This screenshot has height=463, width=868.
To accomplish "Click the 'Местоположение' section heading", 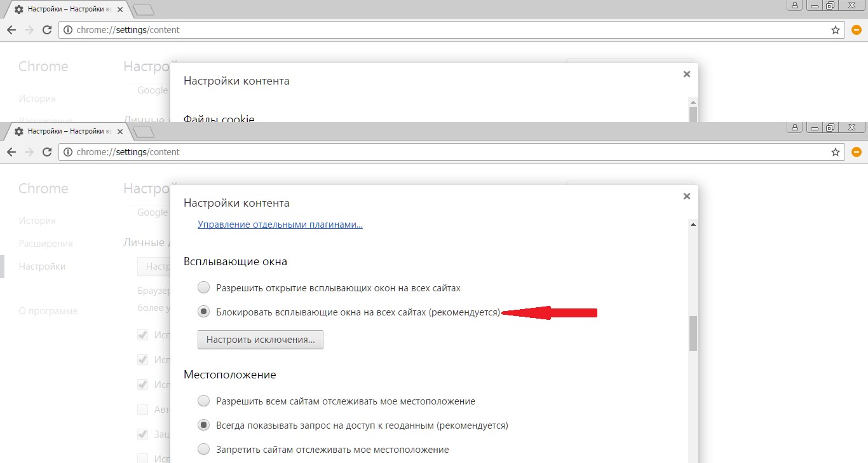I will (230, 375).
